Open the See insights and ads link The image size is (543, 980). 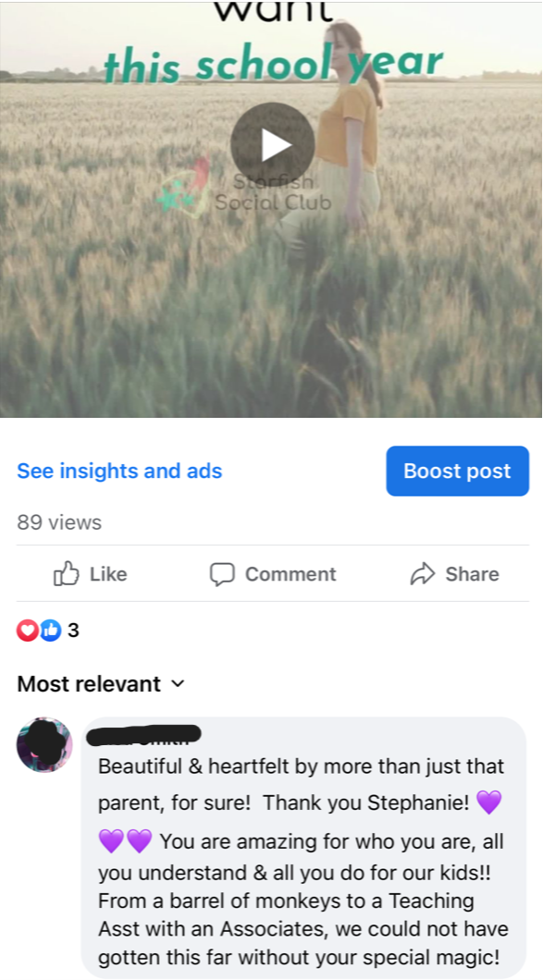point(119,471)
